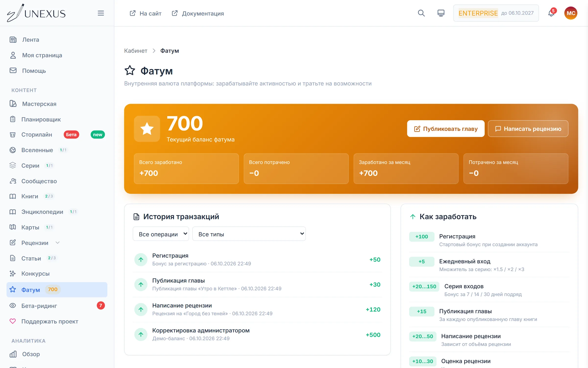Click the document icon by История транзакций
Screen dimensions: 588x368
136,217
